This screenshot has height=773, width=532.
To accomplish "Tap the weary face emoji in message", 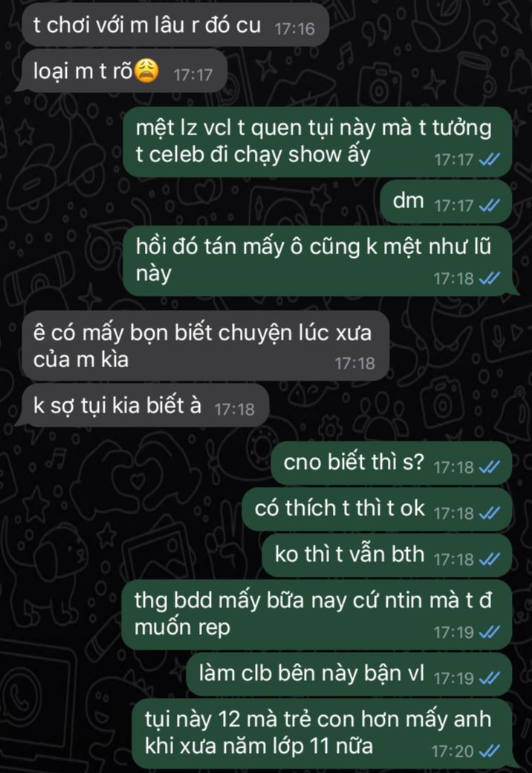I will coord(146,70).
